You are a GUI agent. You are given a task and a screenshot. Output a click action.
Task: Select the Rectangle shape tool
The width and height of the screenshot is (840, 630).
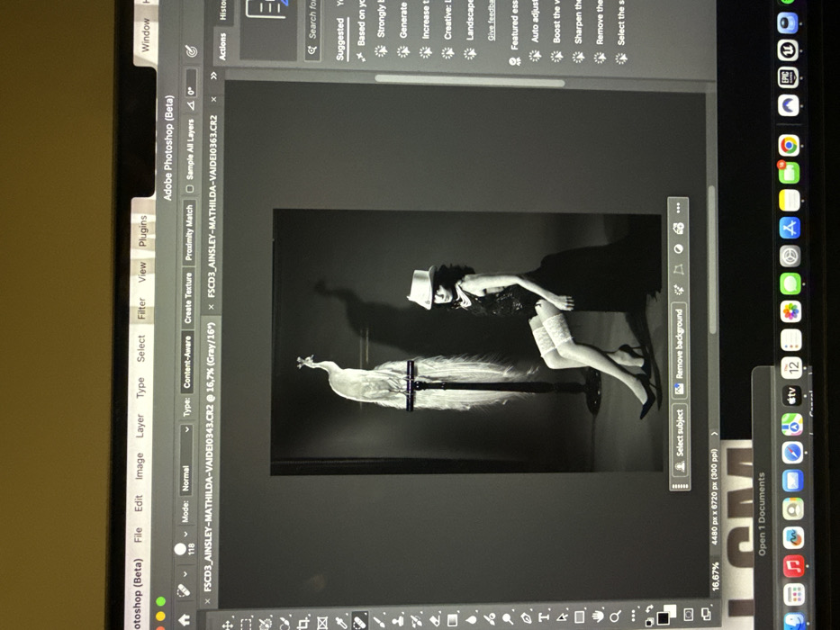[x=579, y=616]
